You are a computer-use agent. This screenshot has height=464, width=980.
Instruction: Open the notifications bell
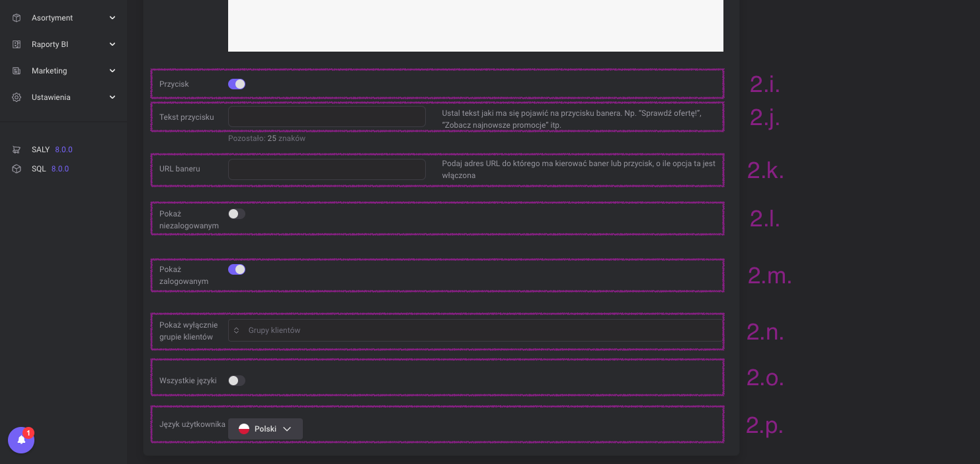pos(21,440)
